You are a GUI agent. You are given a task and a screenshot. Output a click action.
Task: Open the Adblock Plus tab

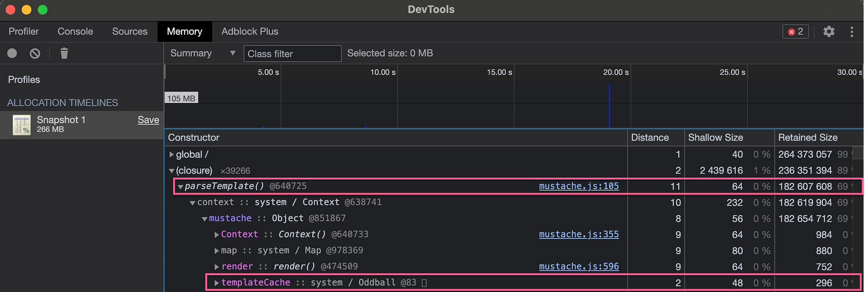click(250, 32)
